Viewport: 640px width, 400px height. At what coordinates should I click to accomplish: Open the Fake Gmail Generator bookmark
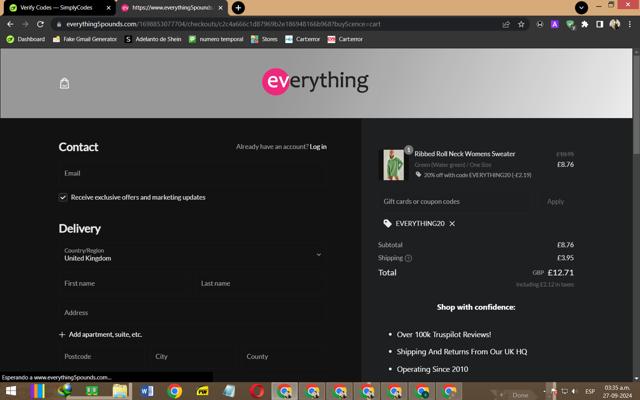pyautogui.click(x=85, y=39)
